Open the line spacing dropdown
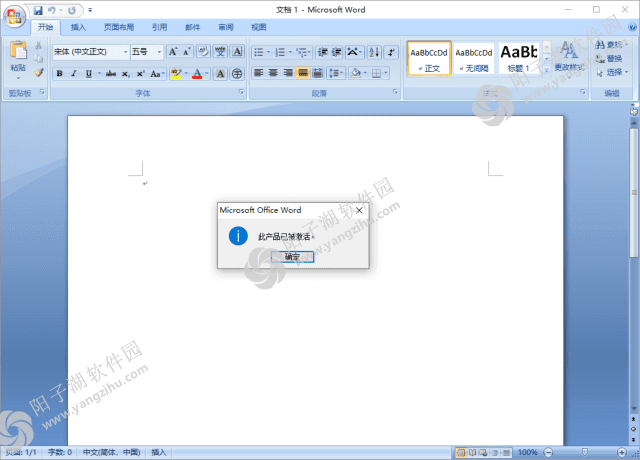 click(336, 73)
